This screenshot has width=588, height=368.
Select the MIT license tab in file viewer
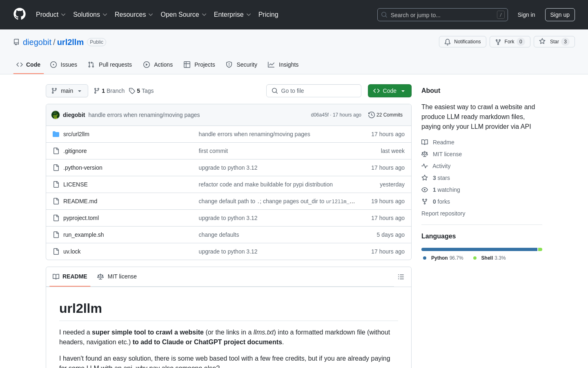pos(117,277)
